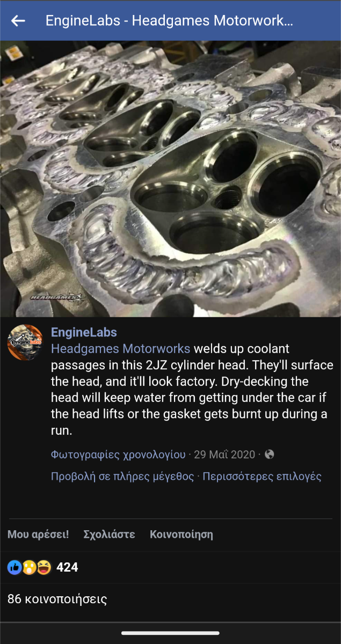View the 424 reactions count
The width and height of the screenshot is (341, 644).
67,567
